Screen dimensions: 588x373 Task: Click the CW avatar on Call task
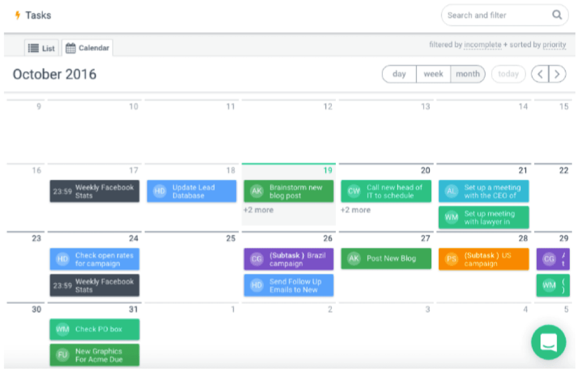[353, 191]
